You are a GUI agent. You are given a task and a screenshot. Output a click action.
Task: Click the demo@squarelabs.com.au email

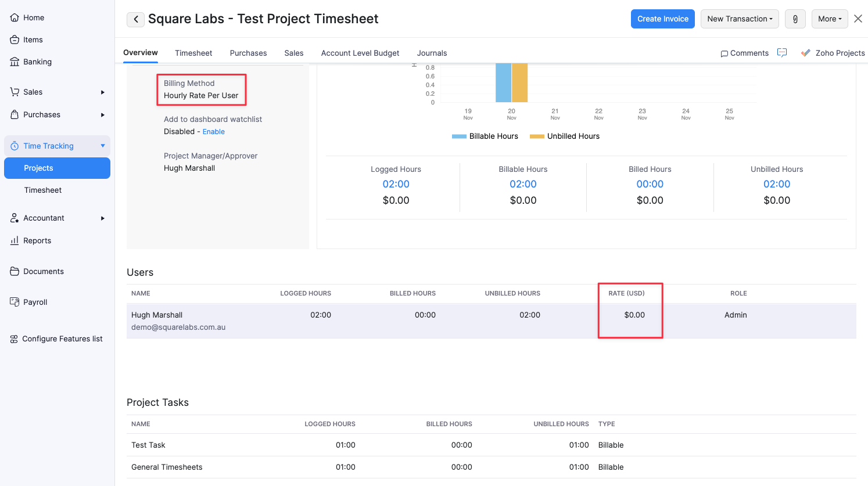tap(178, 327)
